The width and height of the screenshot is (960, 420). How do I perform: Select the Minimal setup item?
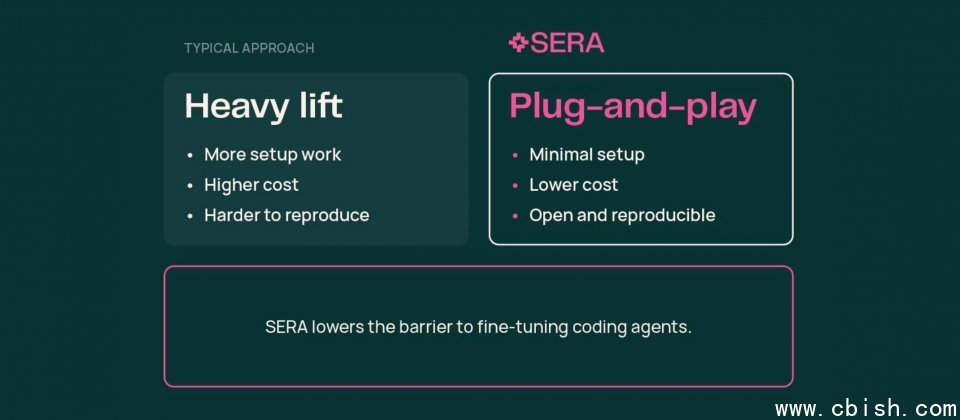pyautogui.click(x=586, y=155)
